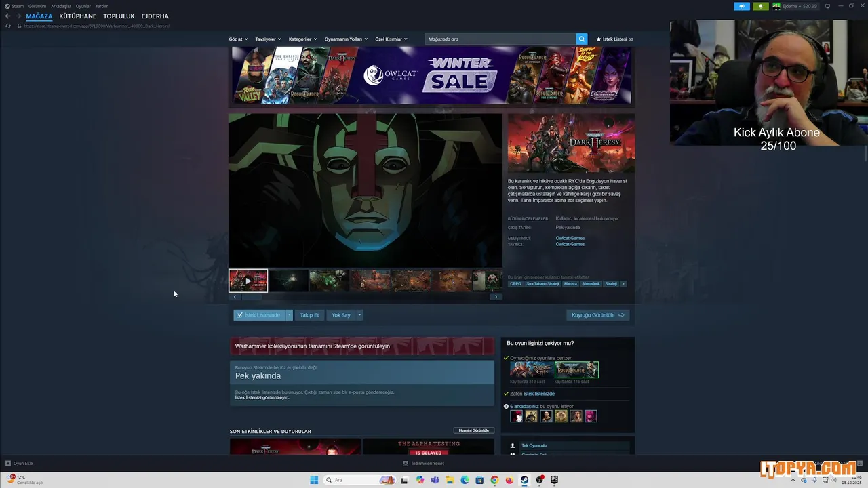Click the page vertical scrollbar
Screen dimensions: 868x488
pyautogui.click(x=865, y=152)
